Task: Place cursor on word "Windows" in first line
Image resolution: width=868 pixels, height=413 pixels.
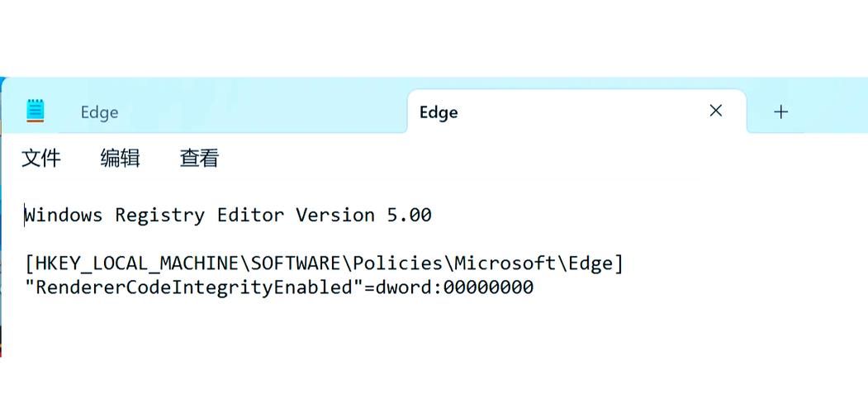Action: tap(64, 215)
